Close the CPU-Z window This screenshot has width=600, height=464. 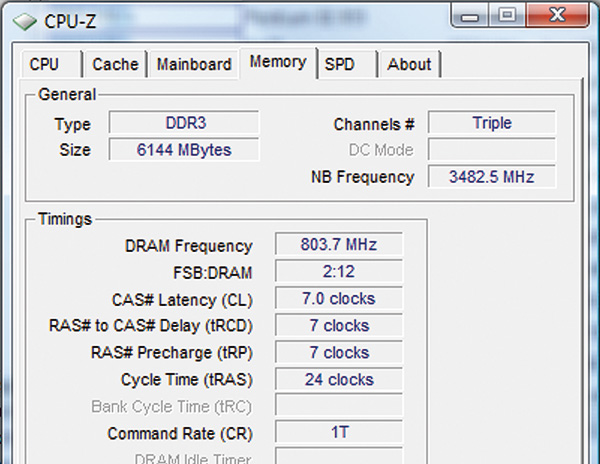[x=557, y=15]
